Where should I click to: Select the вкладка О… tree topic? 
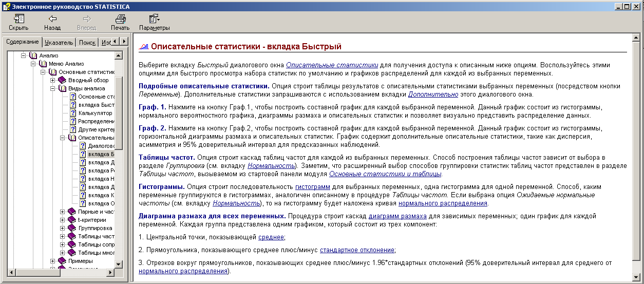coord(101,203)
